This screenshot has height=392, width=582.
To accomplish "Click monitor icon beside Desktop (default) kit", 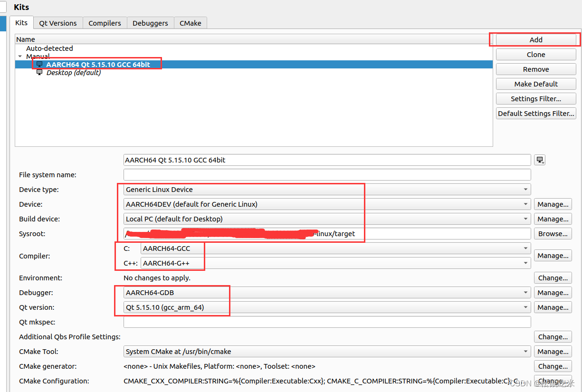I will pos(39,72).
